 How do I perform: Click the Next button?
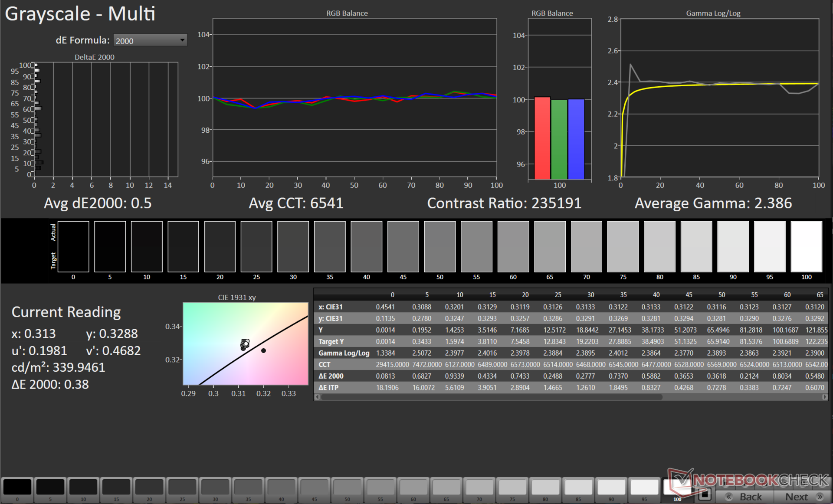[797, 497]
